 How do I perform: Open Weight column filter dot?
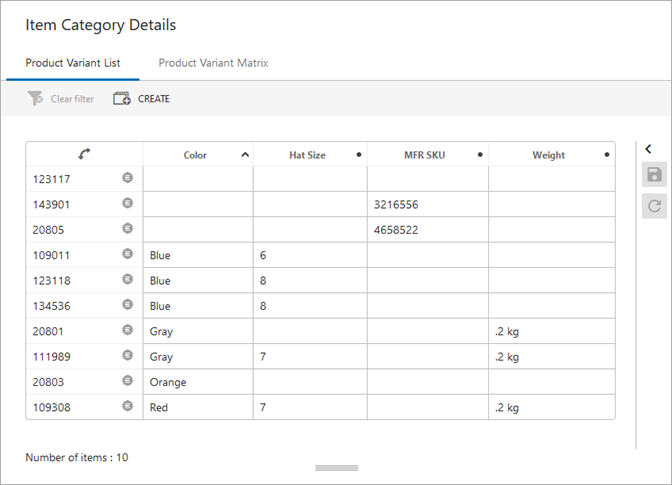[607, 155]
